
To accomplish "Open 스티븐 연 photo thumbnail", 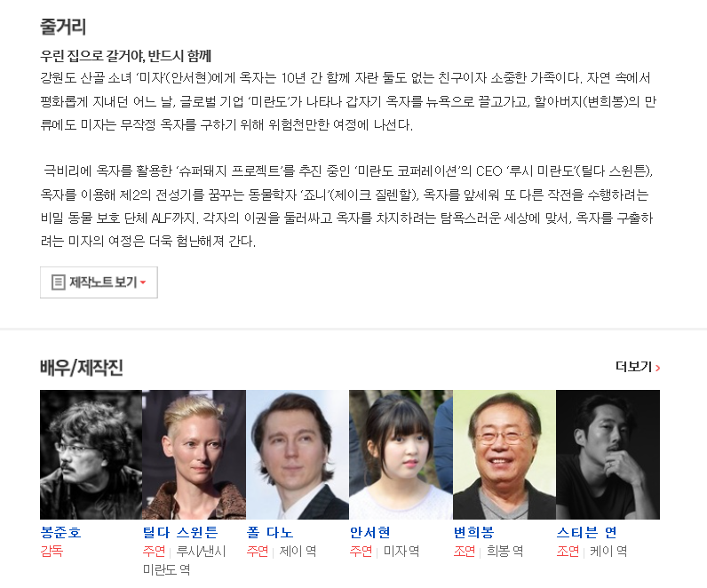I will [608, 455].
